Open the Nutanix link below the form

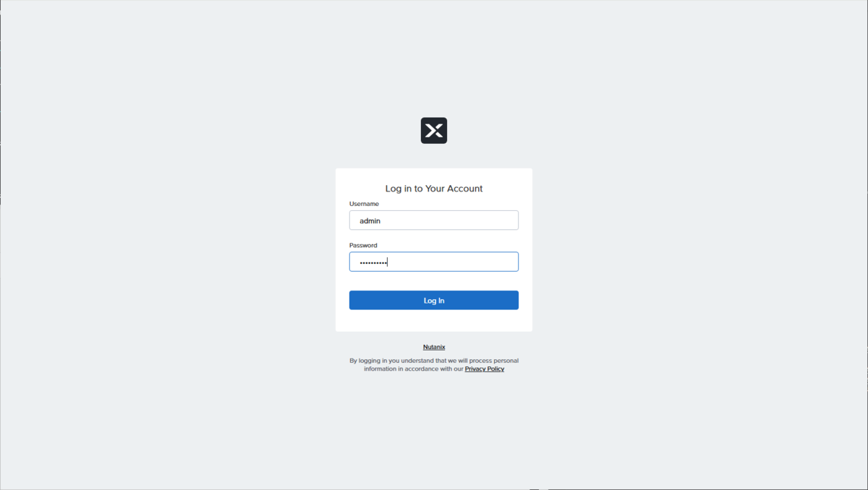pyautogui.click(x=434, y=347)
